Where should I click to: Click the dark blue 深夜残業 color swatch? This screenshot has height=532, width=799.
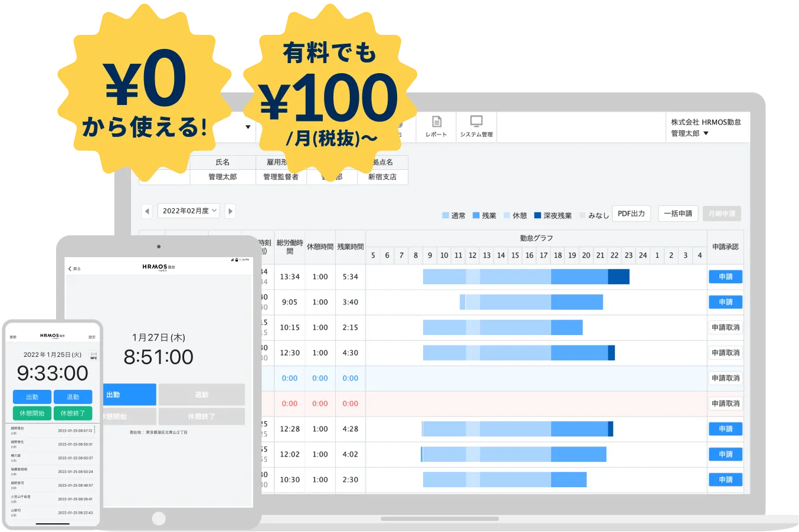click(539, 215)
